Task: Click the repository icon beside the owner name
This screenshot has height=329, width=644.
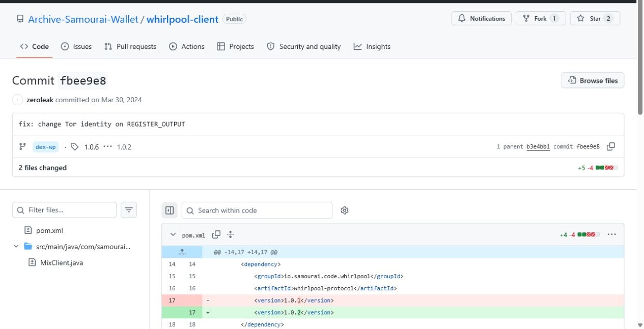Action: (20, 19)
